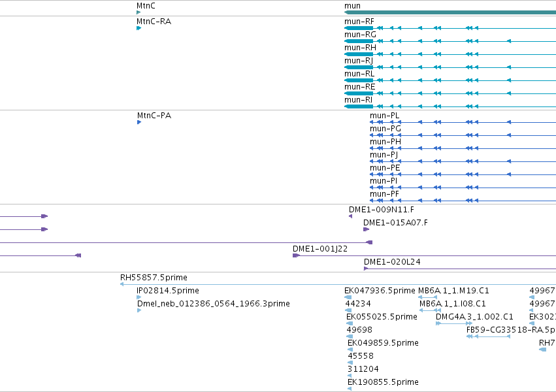This screenshot has height=392, width=556.
Task: Click the MtnC gene label
Action: pyautogui.click(x=146, y=6)
